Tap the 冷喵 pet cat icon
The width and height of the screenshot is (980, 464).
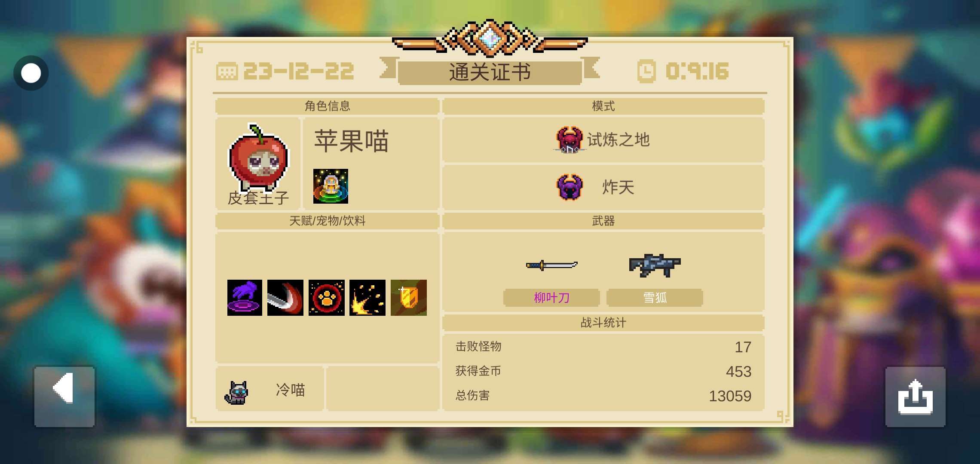click(x=236, y=392)
